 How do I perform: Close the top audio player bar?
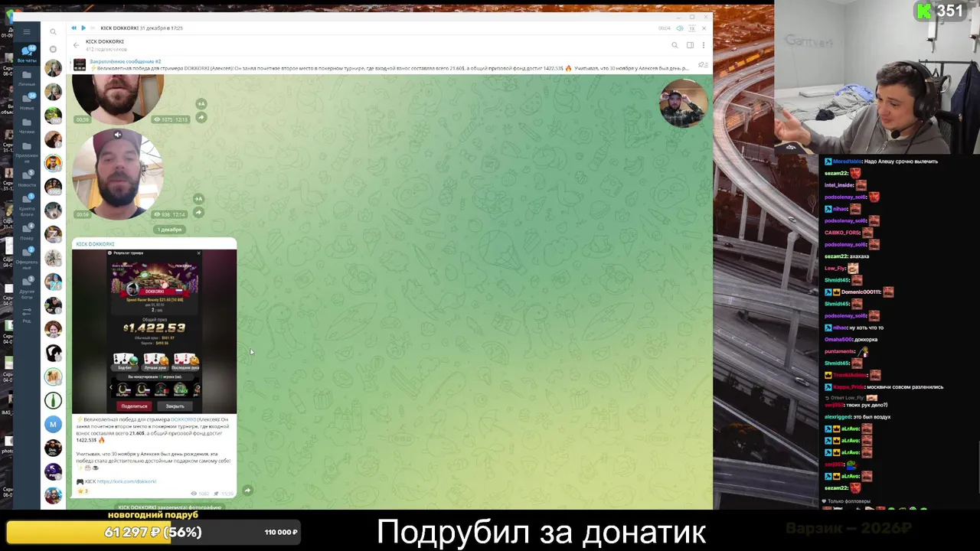coord(704,28)
